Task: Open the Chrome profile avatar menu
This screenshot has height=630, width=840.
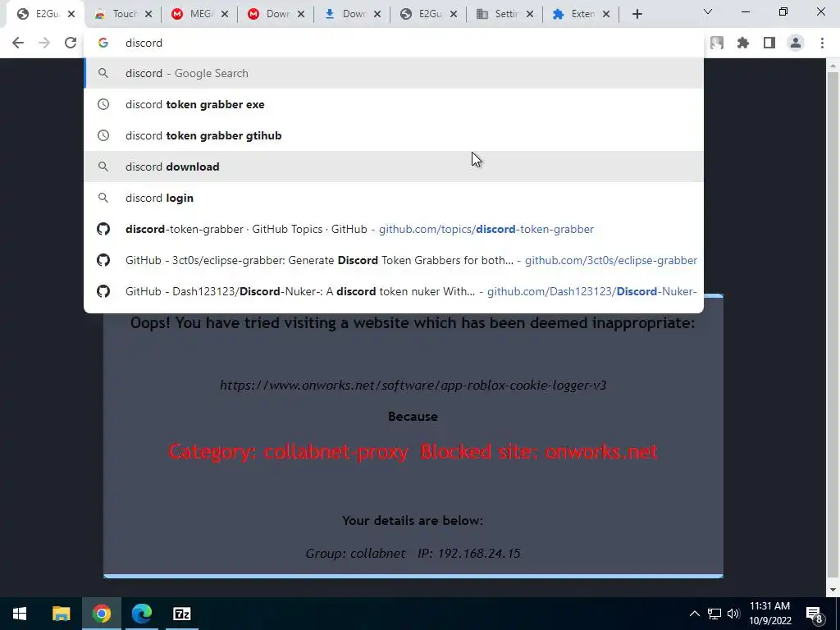Action: (796, 43)
